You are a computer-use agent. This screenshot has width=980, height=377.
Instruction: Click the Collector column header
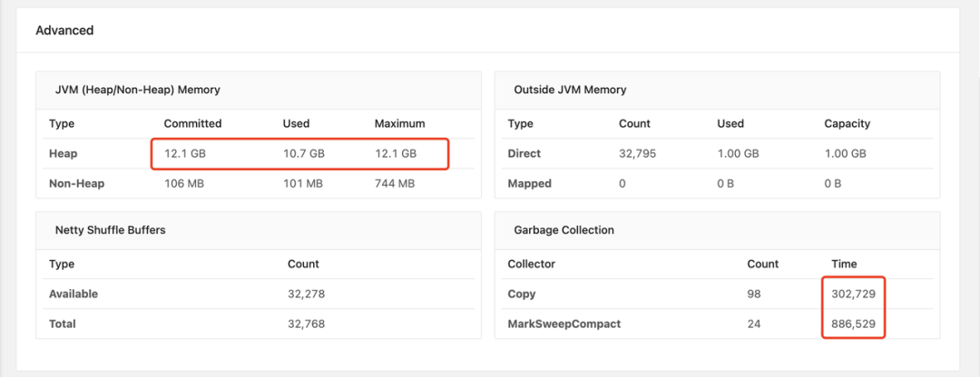[531, 264]
